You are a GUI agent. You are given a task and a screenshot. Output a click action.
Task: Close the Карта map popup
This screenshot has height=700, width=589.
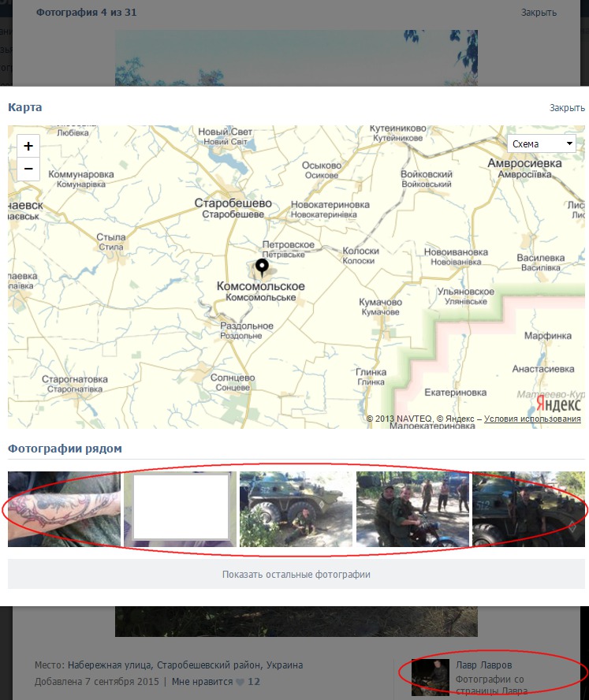pyautogui.click(x=567, y=108)
